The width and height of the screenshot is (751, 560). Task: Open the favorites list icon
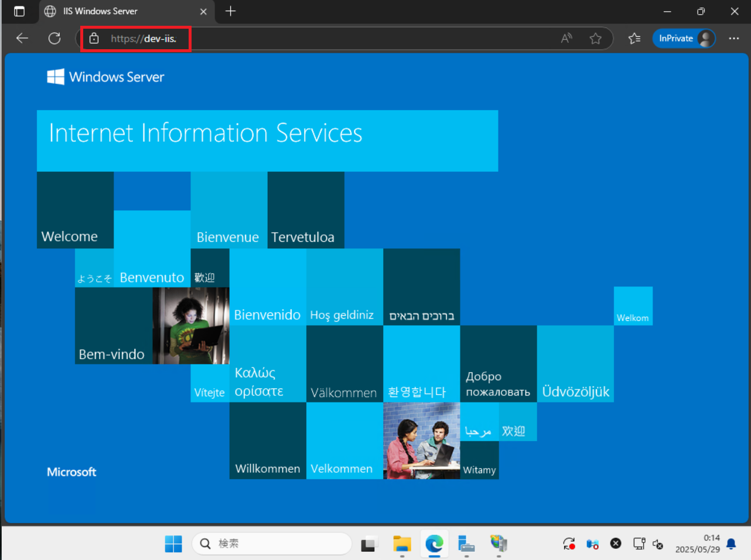634,39
